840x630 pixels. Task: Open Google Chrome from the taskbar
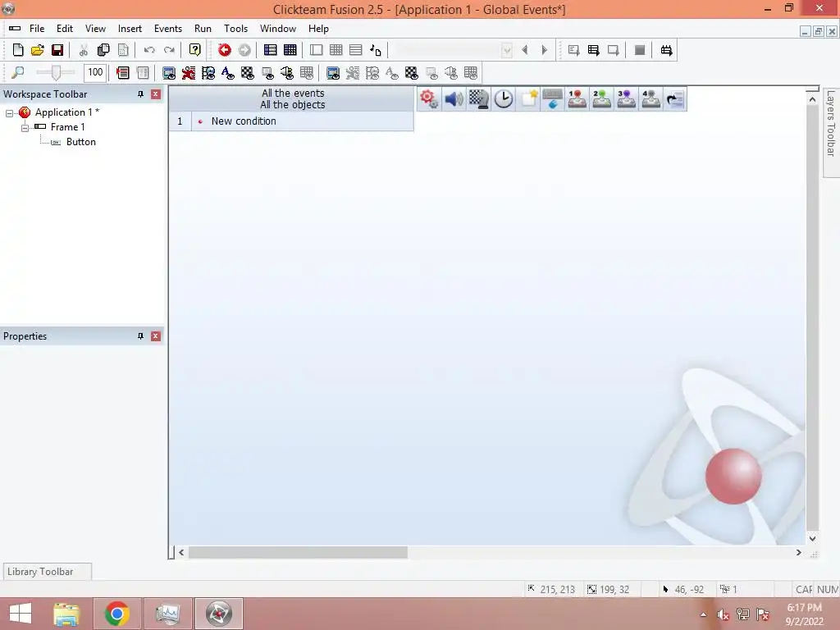pos(116,614)
